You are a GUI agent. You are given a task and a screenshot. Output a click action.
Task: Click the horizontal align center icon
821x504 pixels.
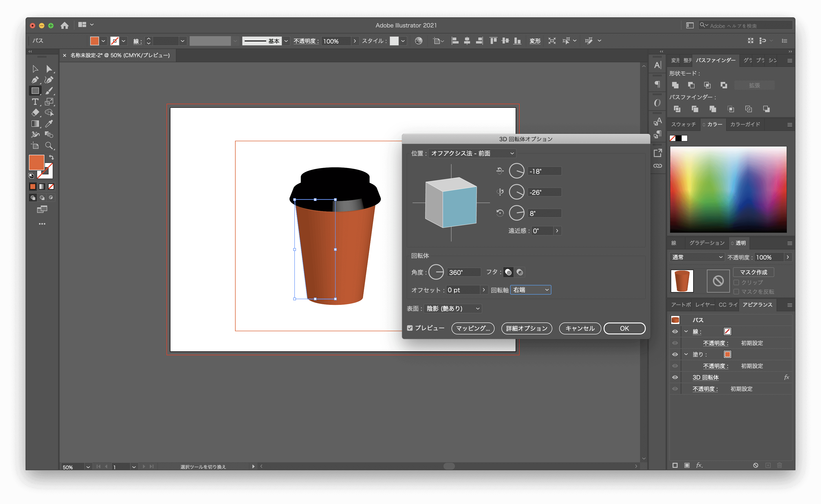pyautogui.click(x=467, y=41)
